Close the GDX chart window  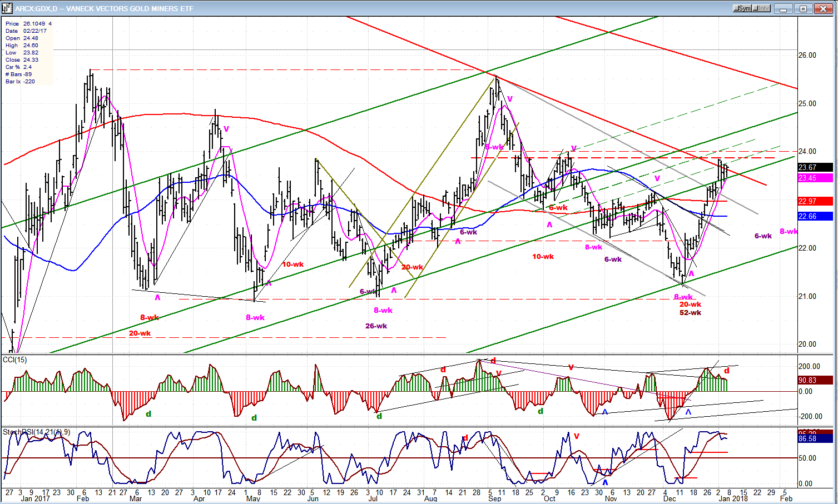click(822, 8)
